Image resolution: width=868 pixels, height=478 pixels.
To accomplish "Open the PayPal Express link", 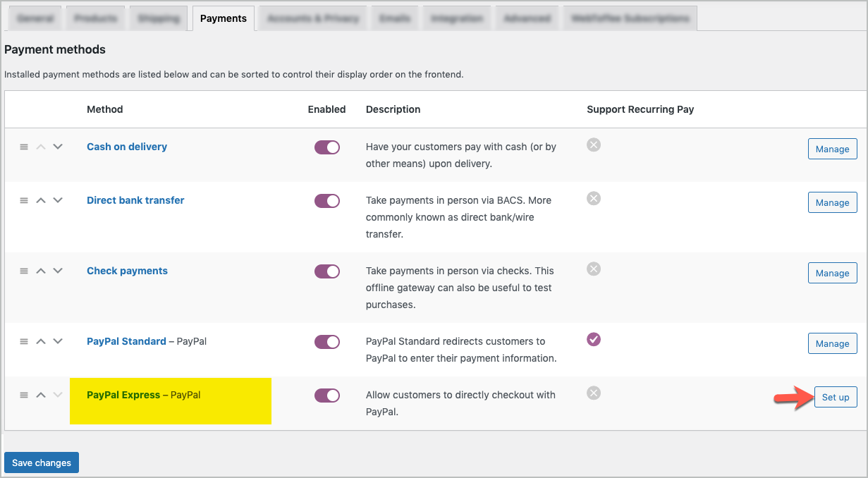I will tap(123, 395).
